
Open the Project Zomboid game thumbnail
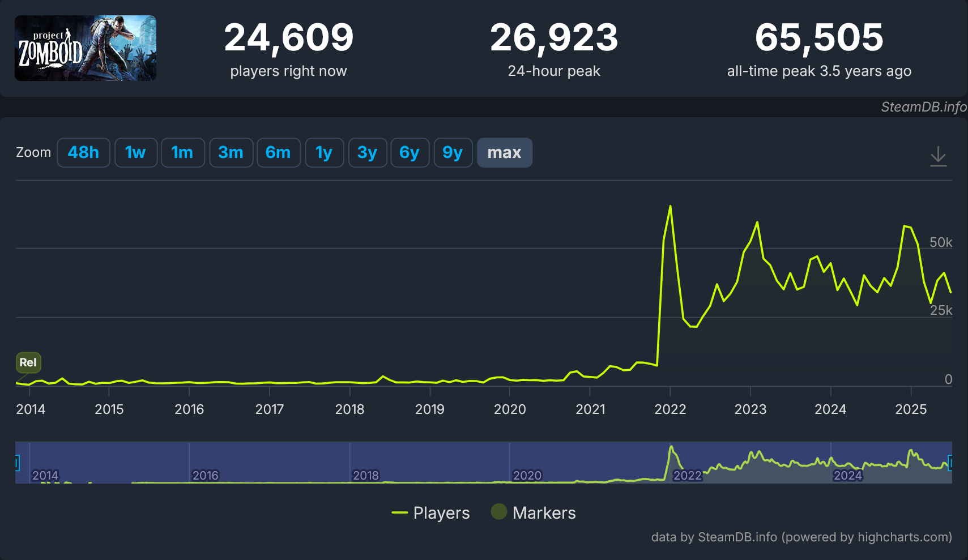[86, 48]
